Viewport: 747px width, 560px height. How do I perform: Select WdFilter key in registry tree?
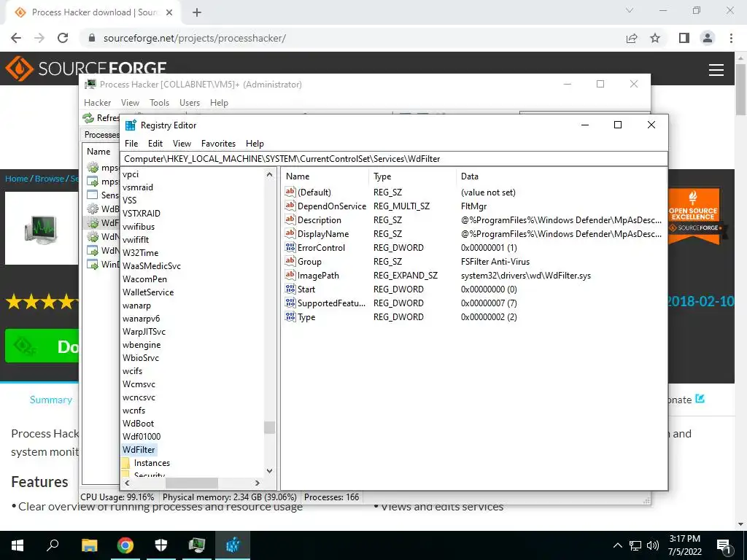coord(139,449)
